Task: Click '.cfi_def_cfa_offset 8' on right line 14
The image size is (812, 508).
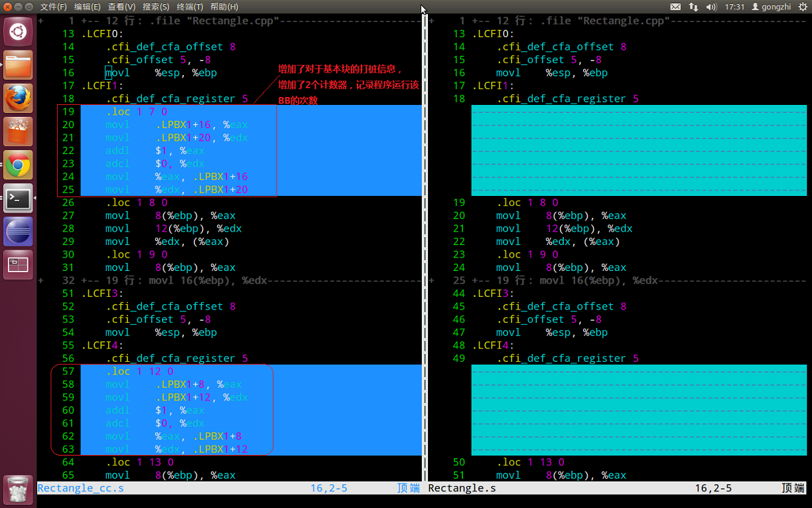Action: (x=561, y=46)
